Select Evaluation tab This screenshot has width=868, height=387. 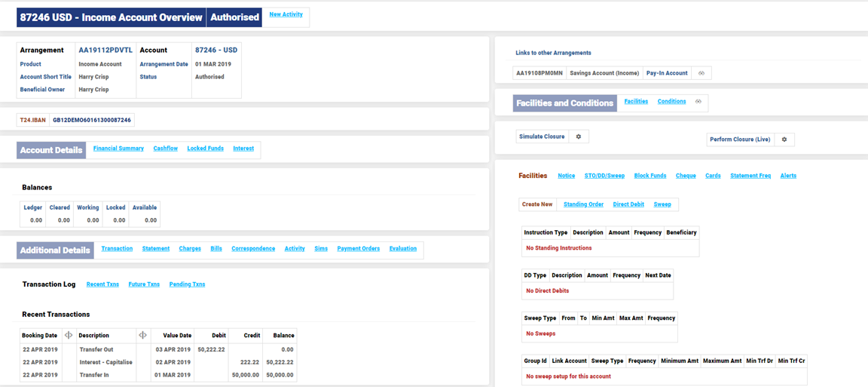tap(403, 248)
